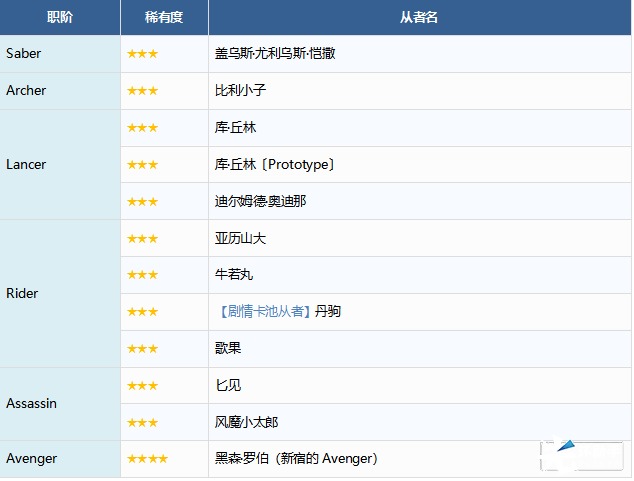Click the three-star rating for Saber
The height and width of the screenshot is (481, 634).
142,54
